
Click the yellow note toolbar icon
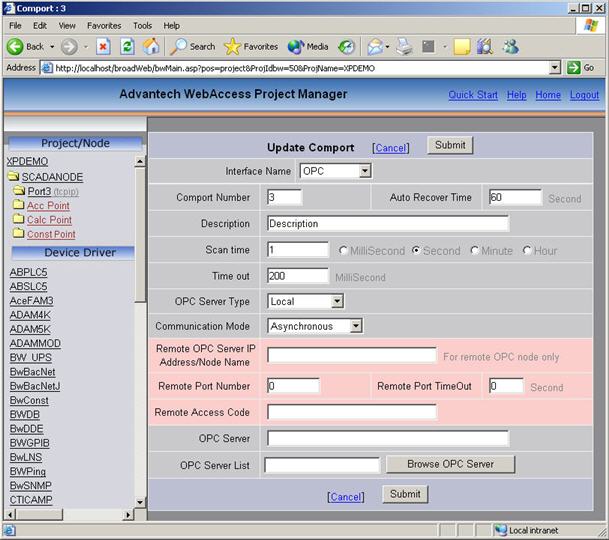[x=462, y=47]
